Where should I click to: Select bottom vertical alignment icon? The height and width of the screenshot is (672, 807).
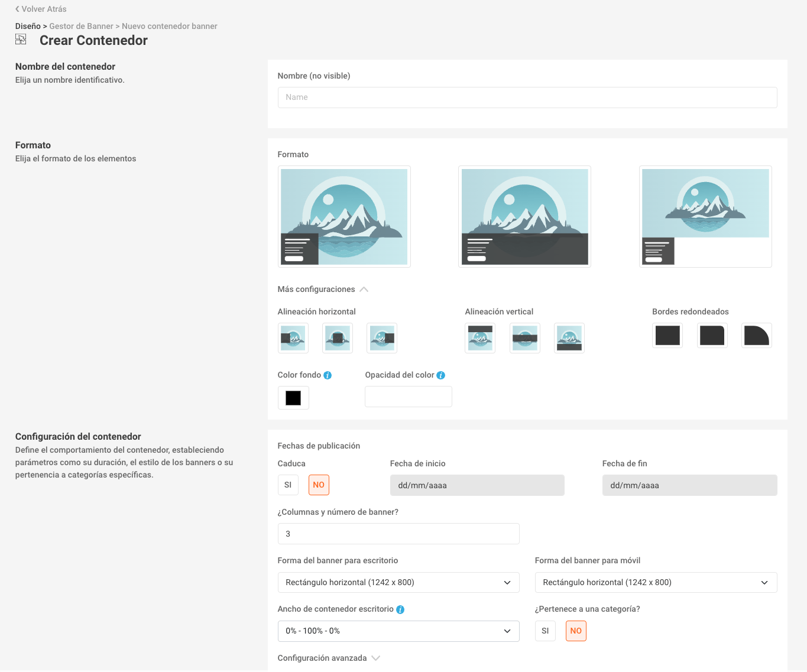coord(569,338)
